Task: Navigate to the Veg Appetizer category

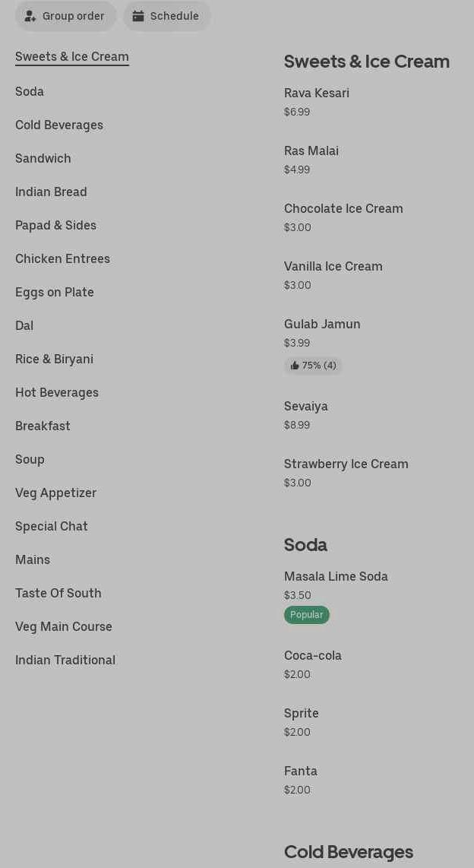Action: (x=55, y=493)
